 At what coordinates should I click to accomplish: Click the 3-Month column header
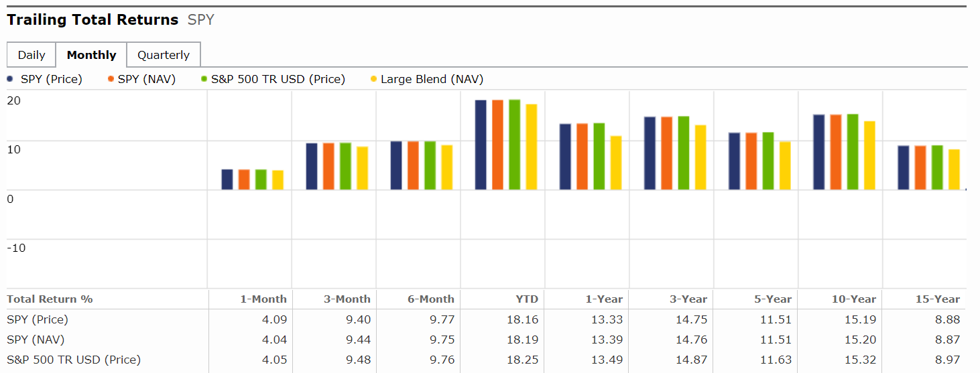coord(347,299)
